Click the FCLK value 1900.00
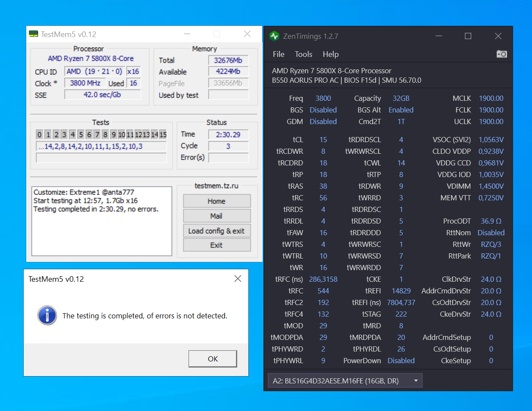This screenshot has height=411, width=532. pos(491,110)
